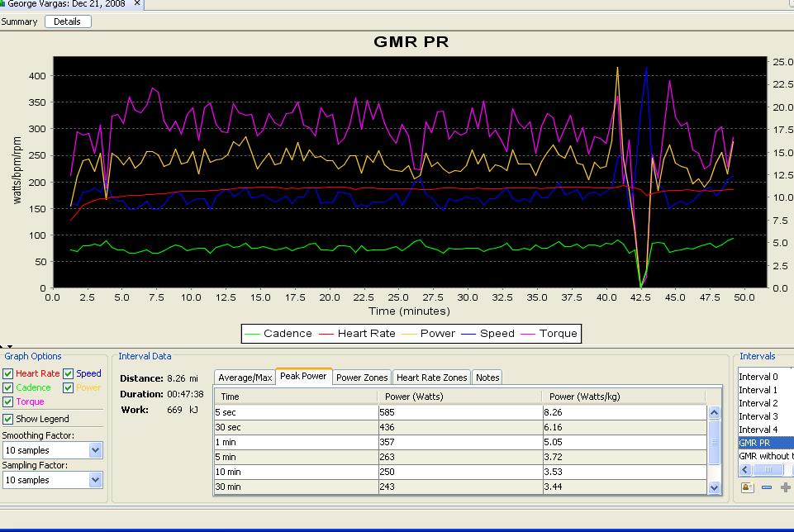This screenshot has height=532, width=794.
Task: Click the table scrollbar up arrow
Action: pos(714,411)
